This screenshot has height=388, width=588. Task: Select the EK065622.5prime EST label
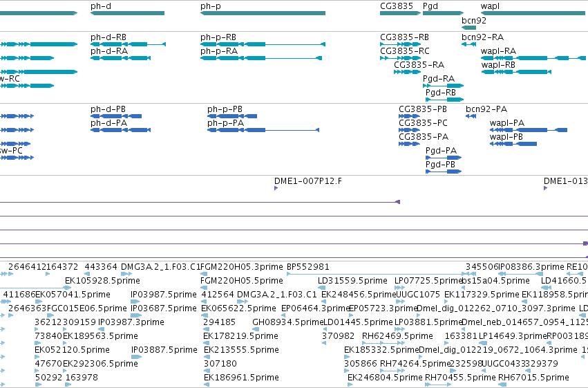[239, 308]
